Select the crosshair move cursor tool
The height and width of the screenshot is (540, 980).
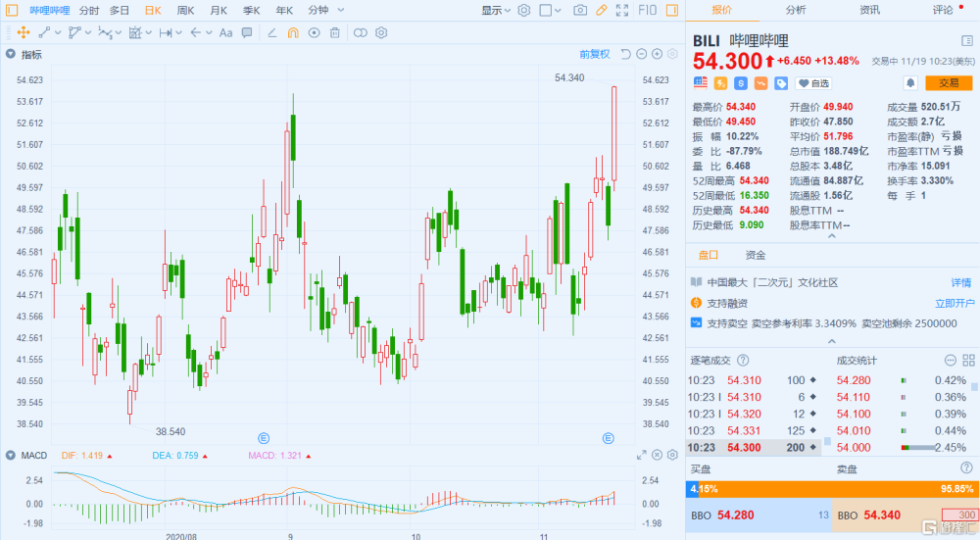click(x=24, y=32)
